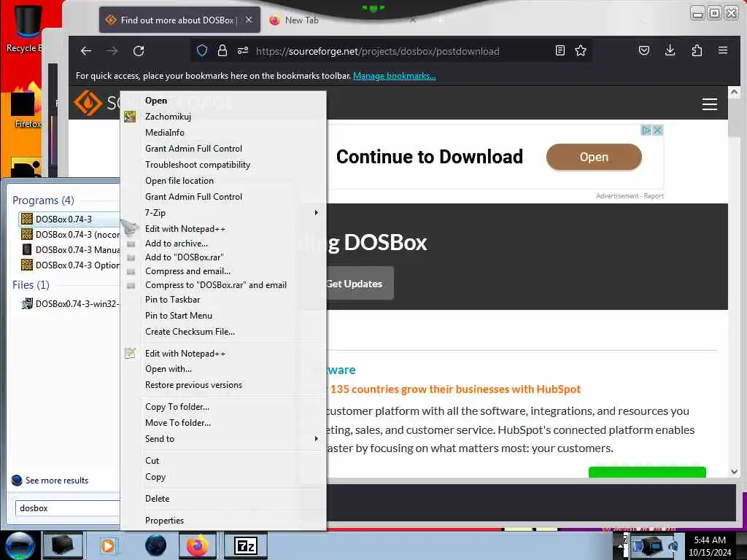Image resolution: width=747 pixels, height=560 pixels.
Task: Choose Cut from context menu
Action: 152,461
